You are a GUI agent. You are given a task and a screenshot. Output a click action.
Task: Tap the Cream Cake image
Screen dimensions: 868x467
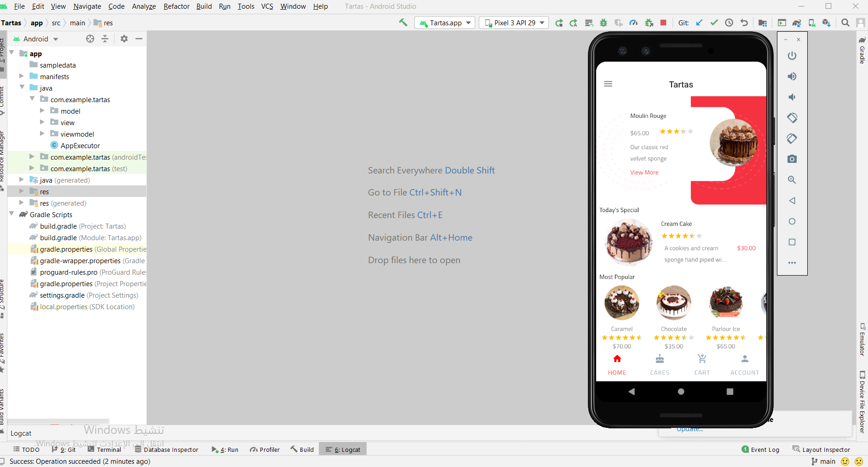pos(629,242)
